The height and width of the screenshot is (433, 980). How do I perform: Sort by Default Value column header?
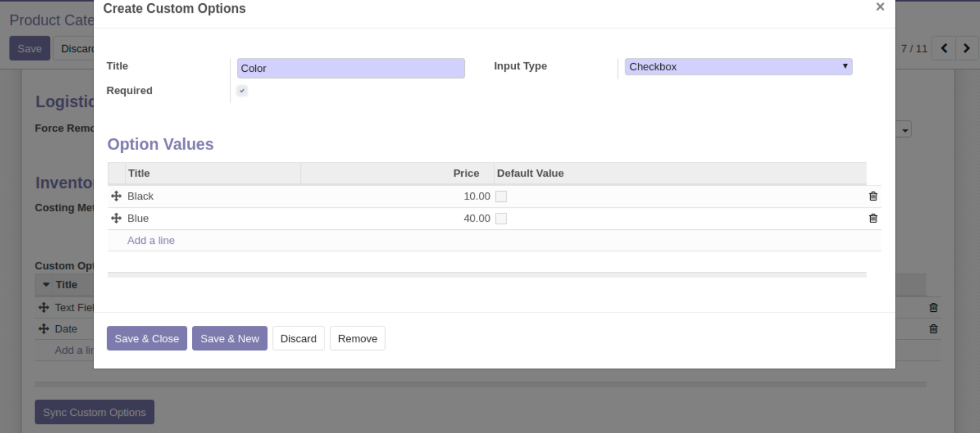[x=530, y=173]
